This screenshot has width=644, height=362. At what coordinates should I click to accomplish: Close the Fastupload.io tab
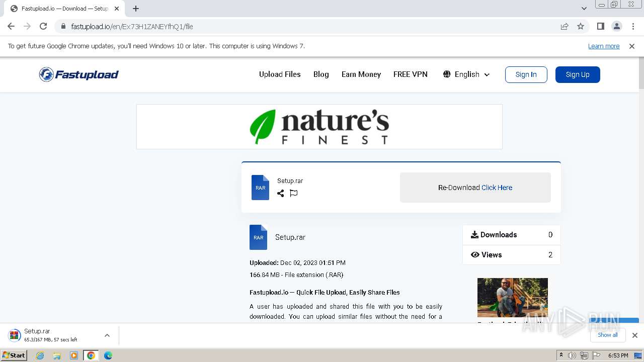tap(116, 9)
